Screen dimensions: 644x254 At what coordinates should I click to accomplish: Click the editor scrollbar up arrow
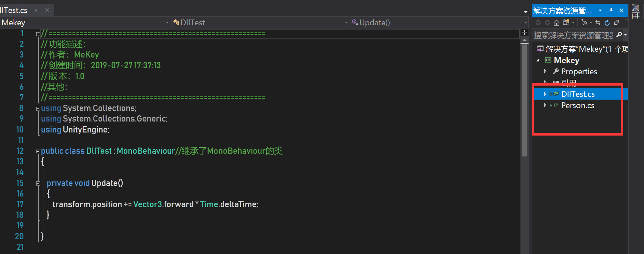click(x=524, y=40)
